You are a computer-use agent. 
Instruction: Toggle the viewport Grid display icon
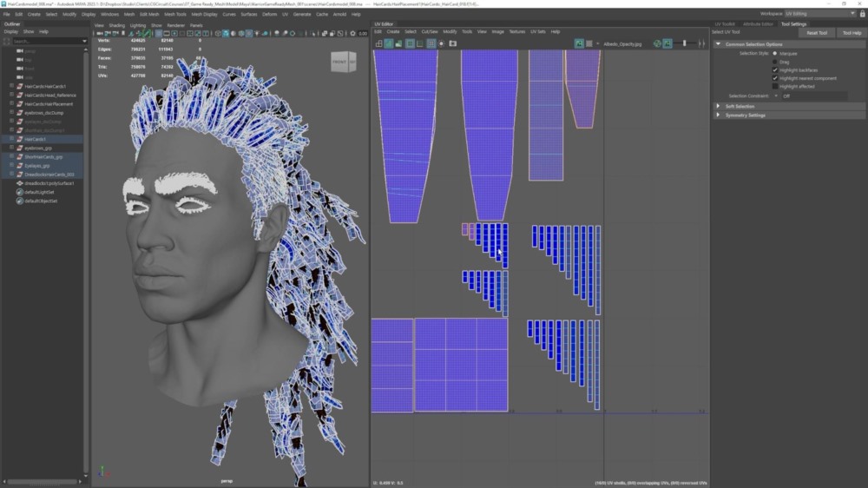click(x=159, y=33)
